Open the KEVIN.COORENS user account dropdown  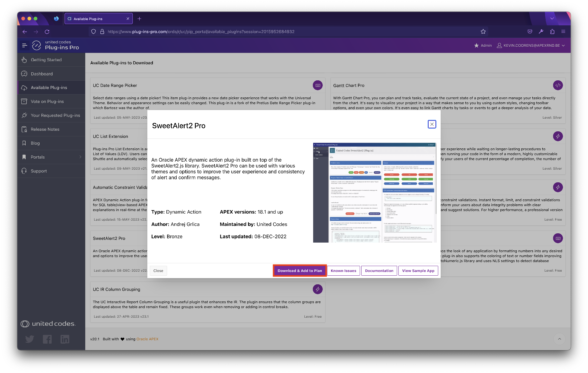pyautogui.click(x=531, y=45)
